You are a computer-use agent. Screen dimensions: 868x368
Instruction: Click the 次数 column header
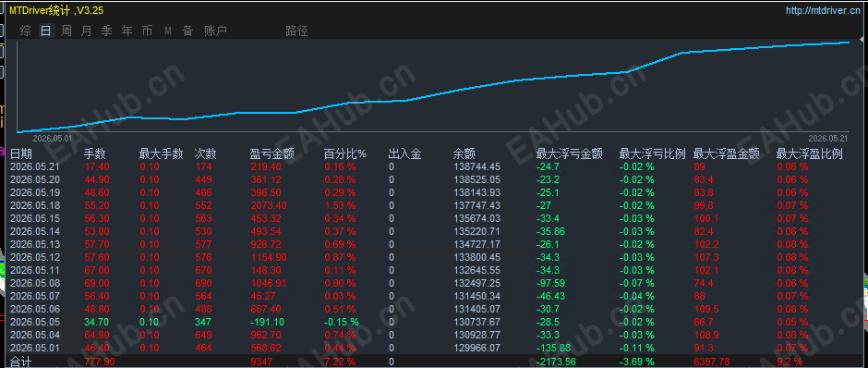(205, 154)
